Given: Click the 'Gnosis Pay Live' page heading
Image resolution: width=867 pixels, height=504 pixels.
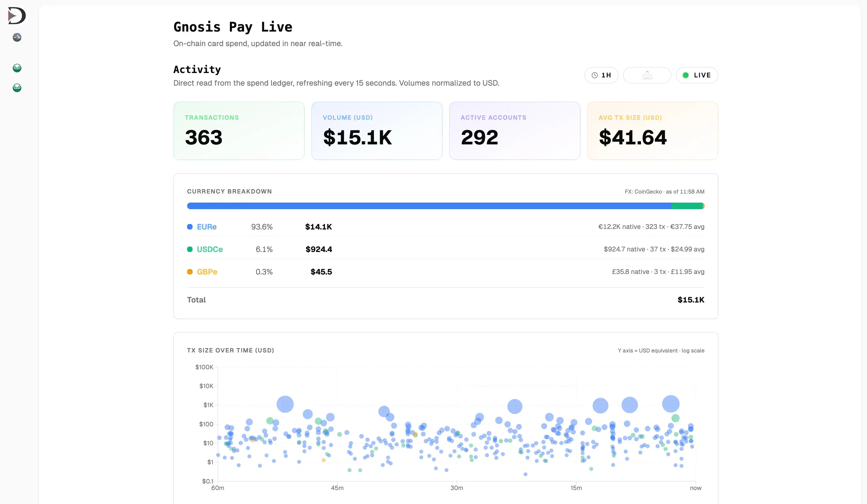Looking at the screenshot, I should click(233, 27).
